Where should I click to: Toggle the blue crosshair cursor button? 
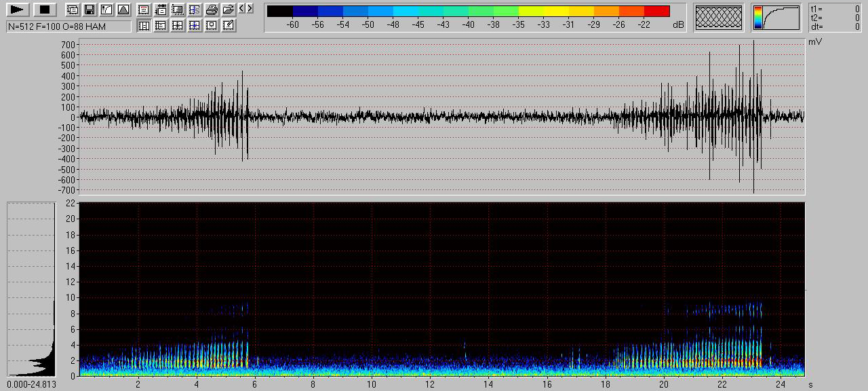click(195, 25)
